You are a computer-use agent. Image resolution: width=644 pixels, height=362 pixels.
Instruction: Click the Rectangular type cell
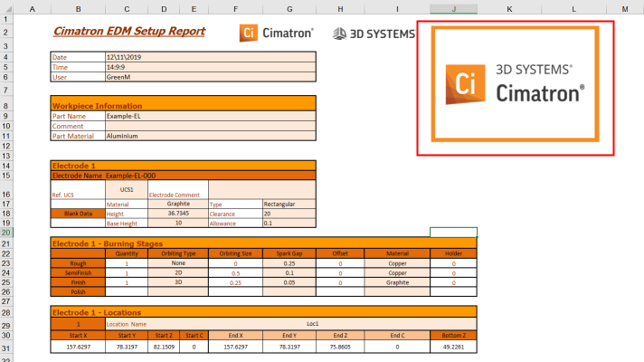pos(289,204)
